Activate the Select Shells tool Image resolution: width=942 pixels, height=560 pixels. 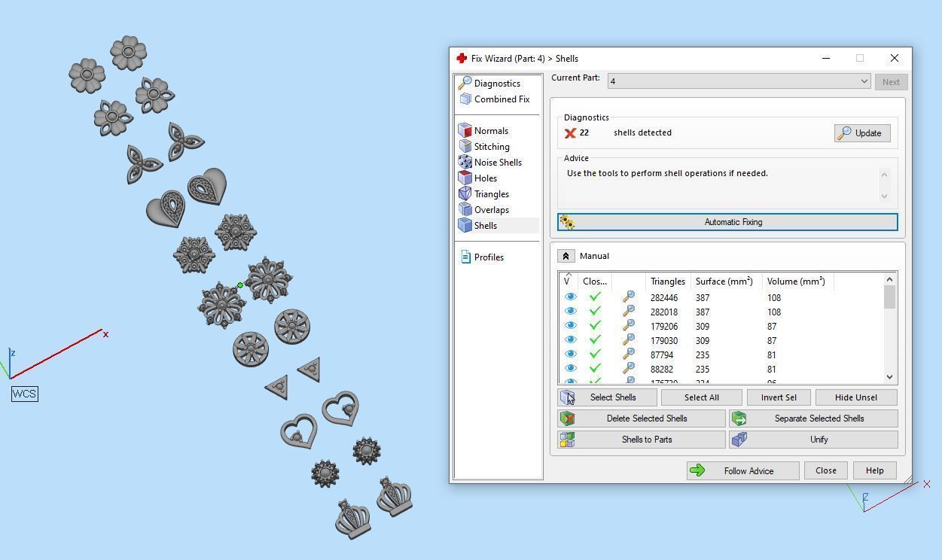click(x=608, y=397)
